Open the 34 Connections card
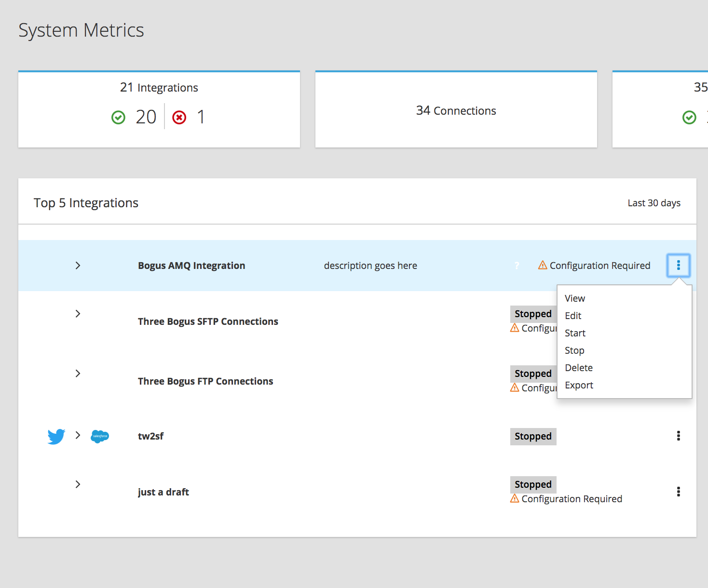 (x=456, y=110)
